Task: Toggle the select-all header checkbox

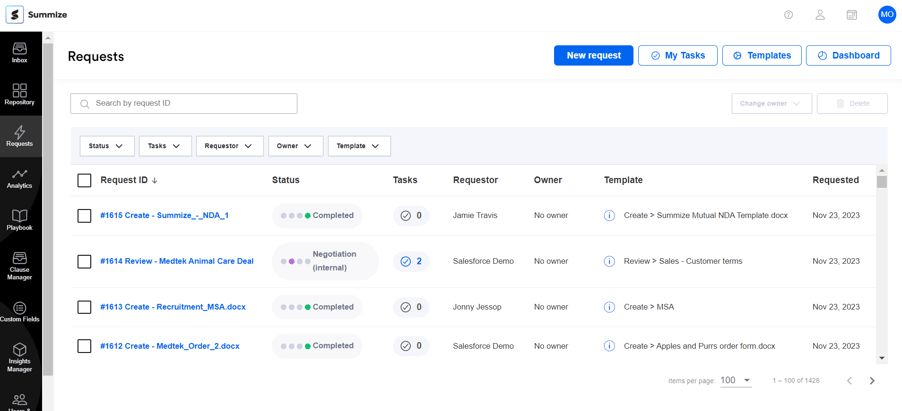Action: point(84,180)
